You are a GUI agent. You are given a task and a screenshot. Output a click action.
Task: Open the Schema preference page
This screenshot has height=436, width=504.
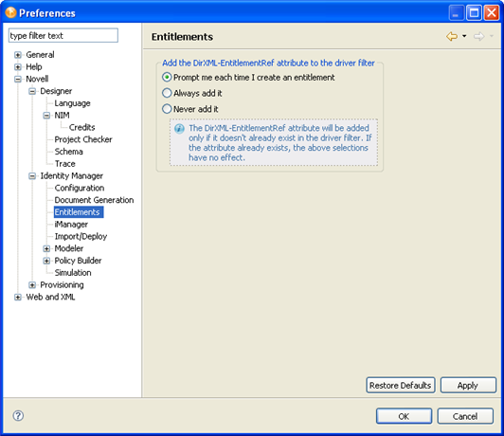coord(68,152)
